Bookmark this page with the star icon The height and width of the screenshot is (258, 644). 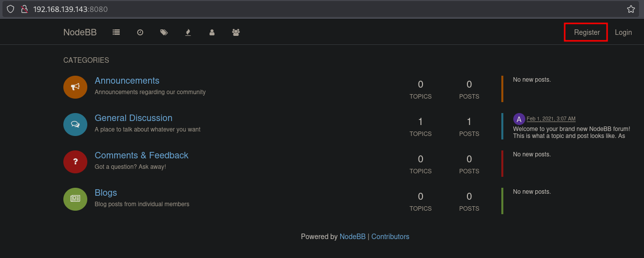click(x=631, y=9)
